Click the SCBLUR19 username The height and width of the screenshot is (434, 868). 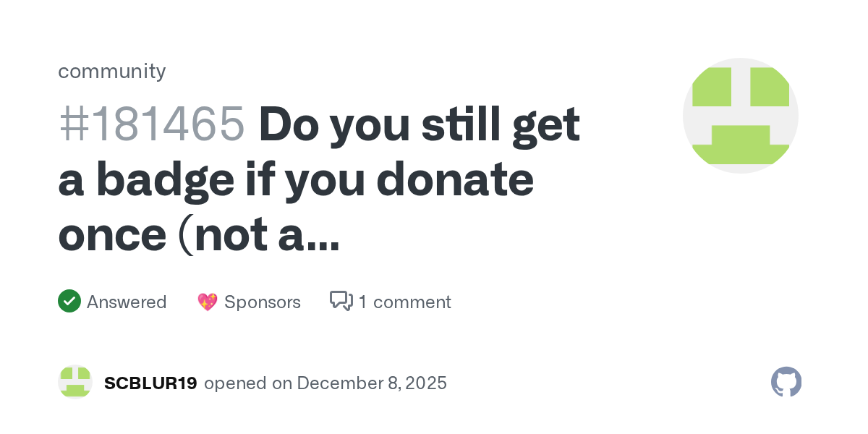[x=150, y=383]
